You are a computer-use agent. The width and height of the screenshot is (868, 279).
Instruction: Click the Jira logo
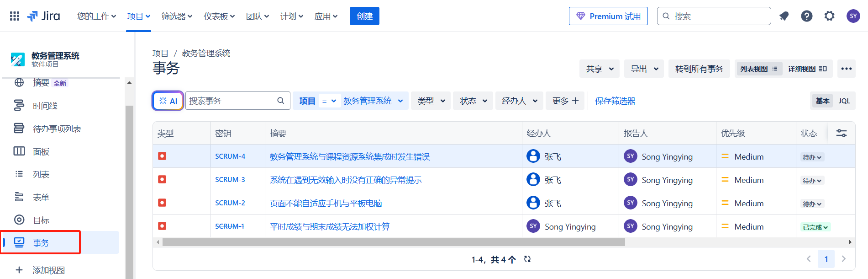(x=44, y=16)
